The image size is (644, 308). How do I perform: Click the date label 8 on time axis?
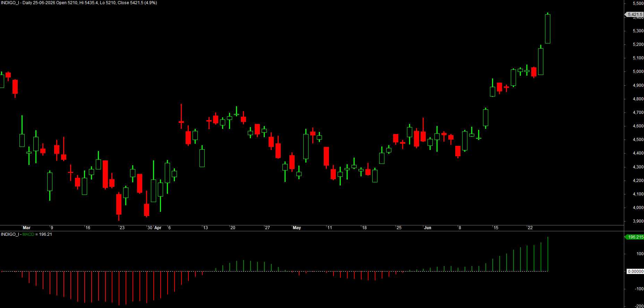click(460, 228)
